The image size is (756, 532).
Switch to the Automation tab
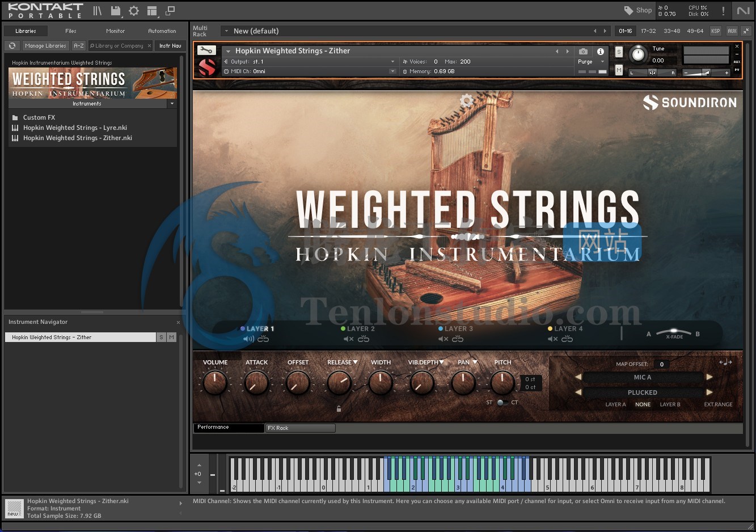tap(162, 31)
